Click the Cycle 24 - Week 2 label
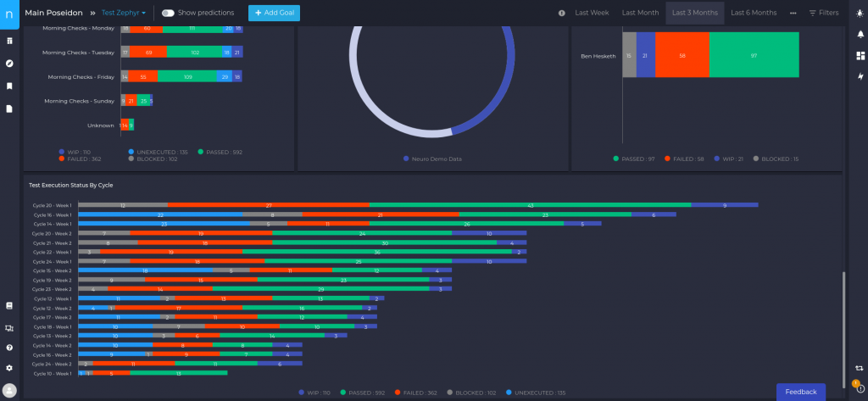The height and width of the screenshot is (401, 868). point(52,364)
